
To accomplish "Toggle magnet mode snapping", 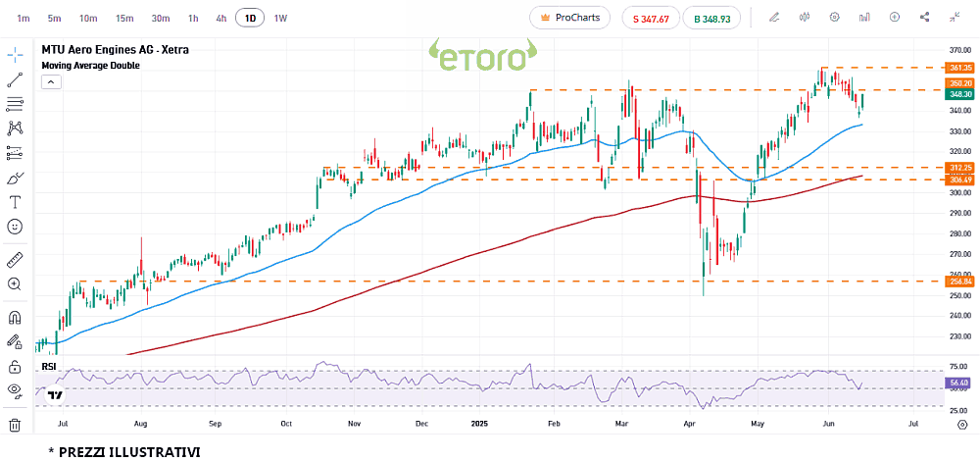I will click(x=15, y=317).
